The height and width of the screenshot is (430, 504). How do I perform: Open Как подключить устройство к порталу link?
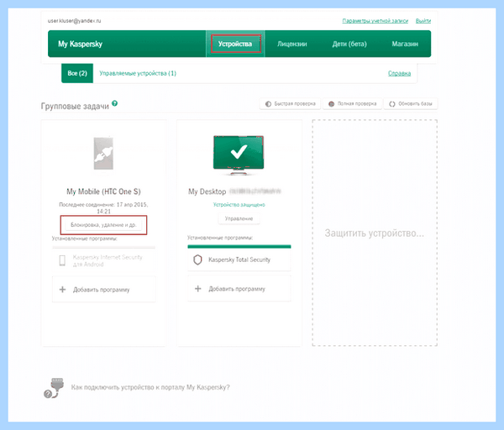click(x=150, y=387)
